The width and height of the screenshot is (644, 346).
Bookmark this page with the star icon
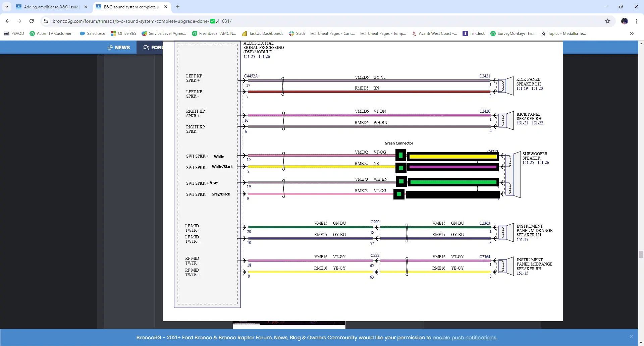click(608, 21)
